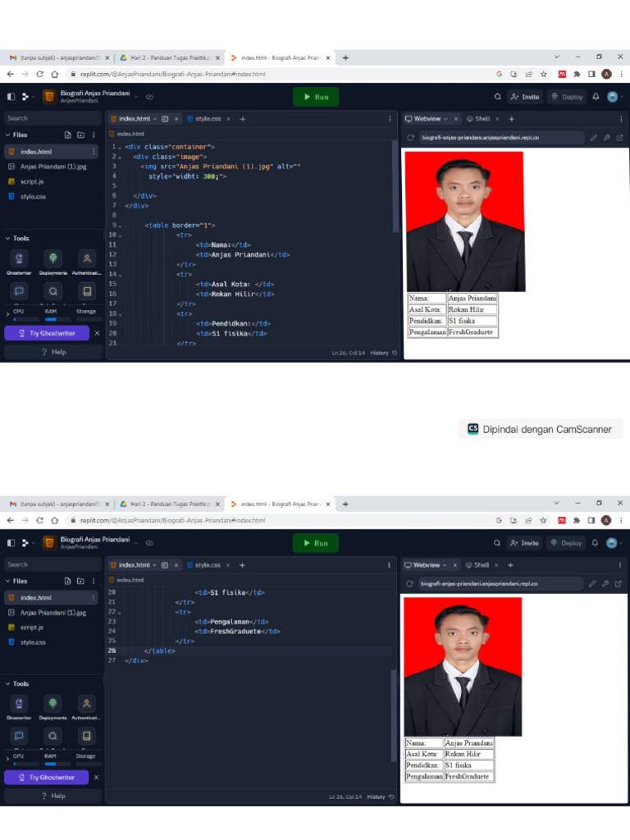
Task: Click the avatar dropdown in upper Replit header
Action: point(614,97)
